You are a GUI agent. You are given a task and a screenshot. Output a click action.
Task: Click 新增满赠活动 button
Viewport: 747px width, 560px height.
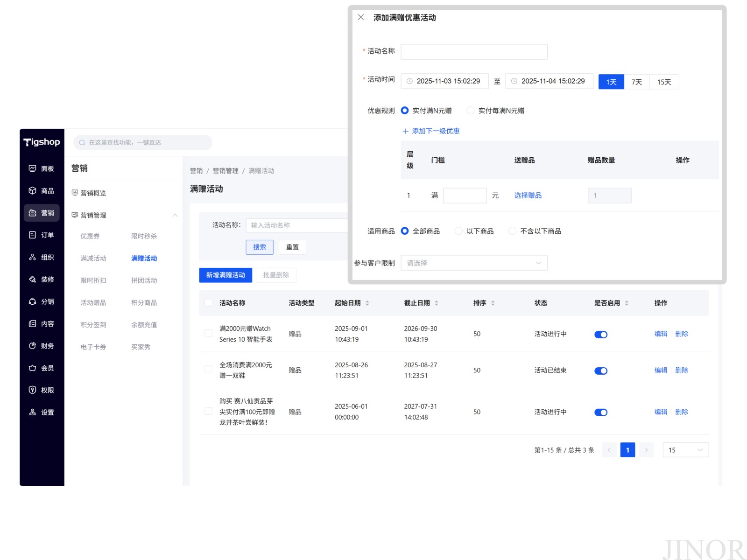(226, 275)
